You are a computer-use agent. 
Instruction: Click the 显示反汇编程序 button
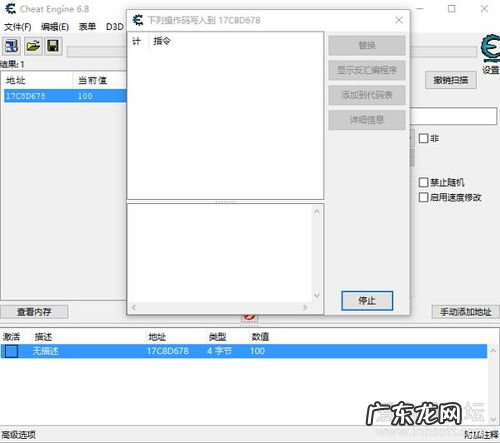coord(367,70)
